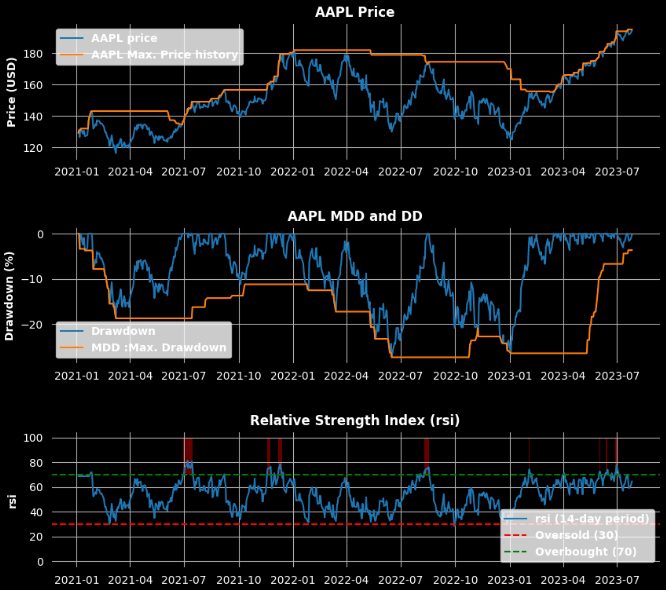The image size is (666, 590).
Task: Click the 'Drawdown (%)' y-axis label
Action: (9, 296)
